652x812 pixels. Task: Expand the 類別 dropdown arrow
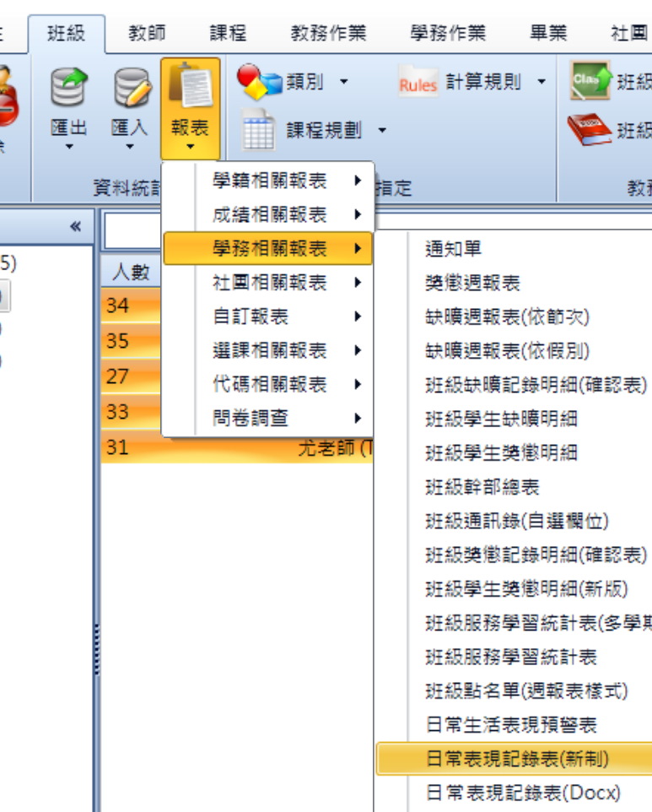[x=343, y=81]
